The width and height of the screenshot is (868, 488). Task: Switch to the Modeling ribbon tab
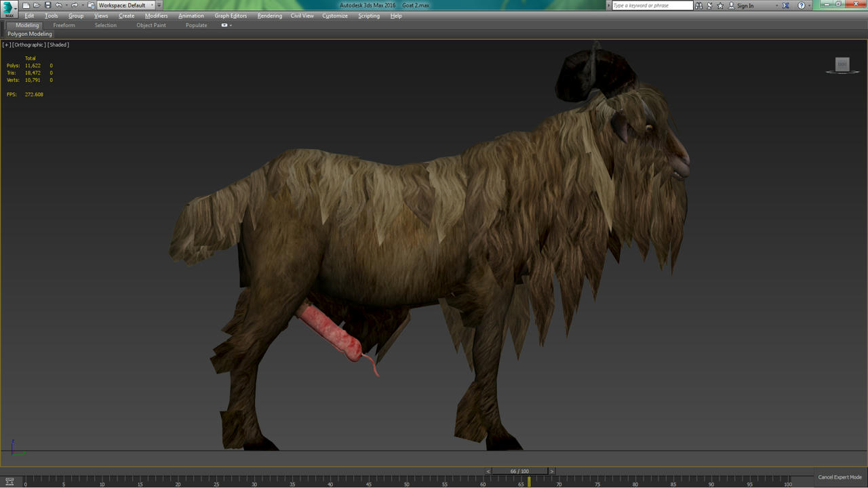(27, 25)
